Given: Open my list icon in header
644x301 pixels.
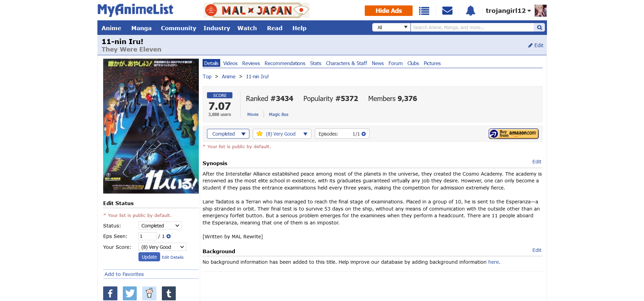Looking at the screenshot, I should [424, 11].
